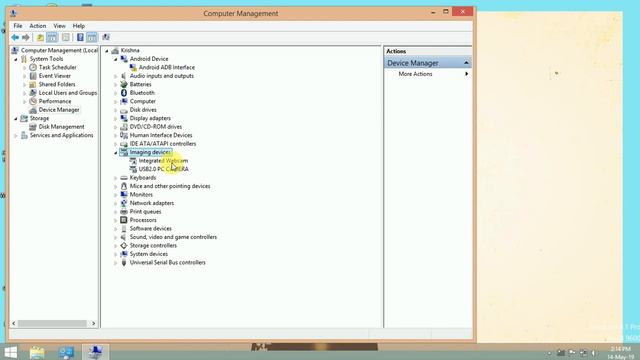The height and width of the screenshot is (360, 640).
Task: Expand the Display adapters category
Action: click(116, 118)
